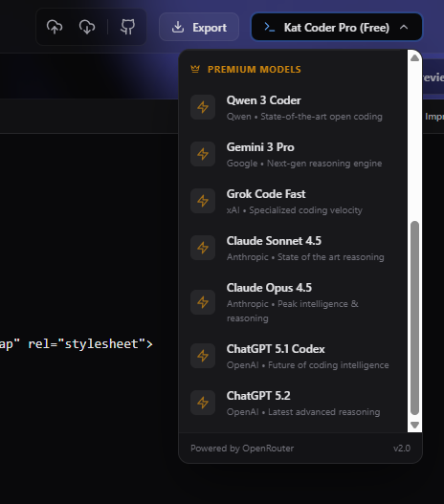Click the lightning icon next to Qwen 3 Coder
444x504 pixels.
click(203, 107)
